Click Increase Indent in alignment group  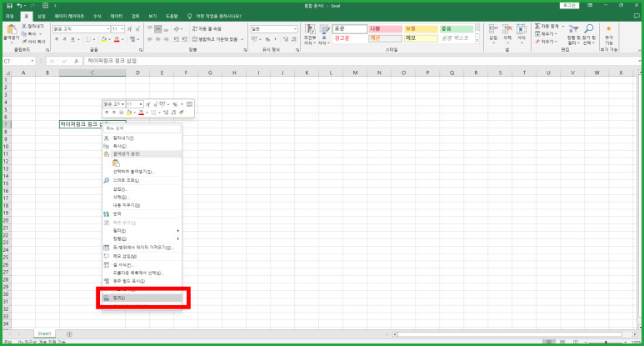click(x=184, y=39)
